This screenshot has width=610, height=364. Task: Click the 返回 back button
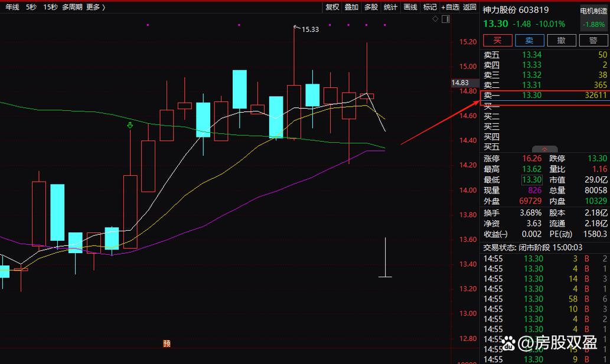470,7
